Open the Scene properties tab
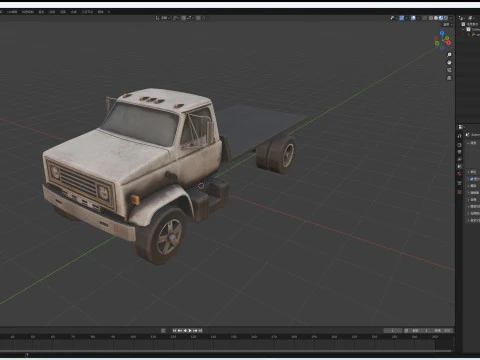The width and height of the screenshot is (480, 360). pos(459,166)
